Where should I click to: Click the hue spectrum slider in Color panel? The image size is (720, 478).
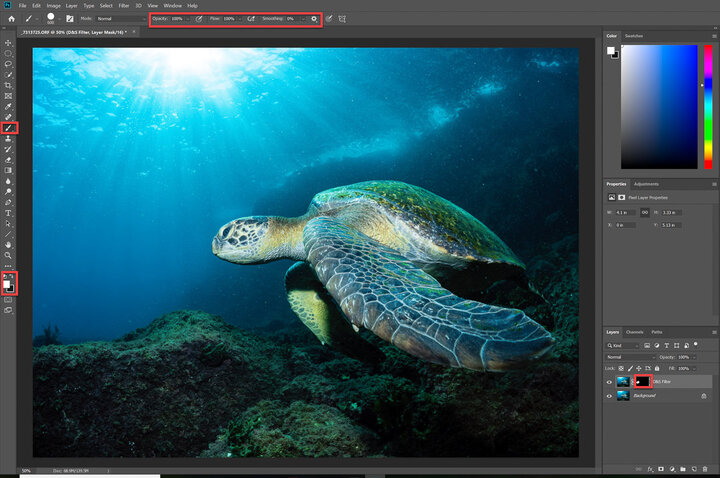(x=709, y=105)
